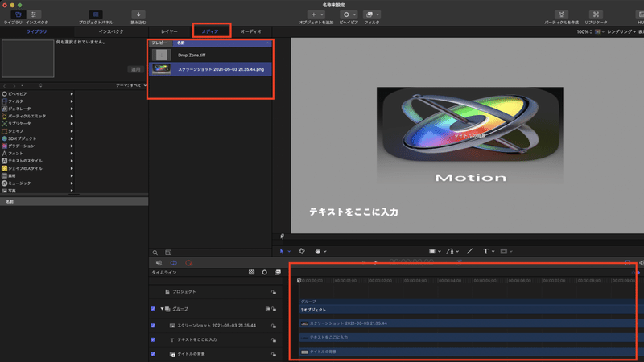The height and width of the screenshot is (362, 644).
Task: Collapse the グループ disclosure triangle
Action: point(162,309)
